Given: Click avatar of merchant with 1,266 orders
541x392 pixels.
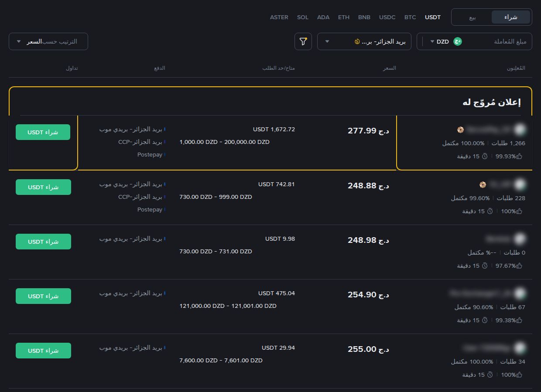Looking at the screenshot, I should (x=519, y=130).
